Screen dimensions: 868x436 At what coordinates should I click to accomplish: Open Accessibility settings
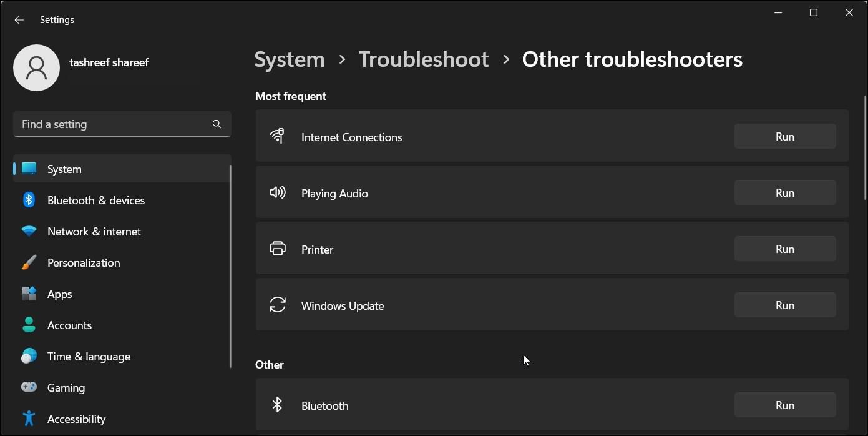tap(76, 419)
